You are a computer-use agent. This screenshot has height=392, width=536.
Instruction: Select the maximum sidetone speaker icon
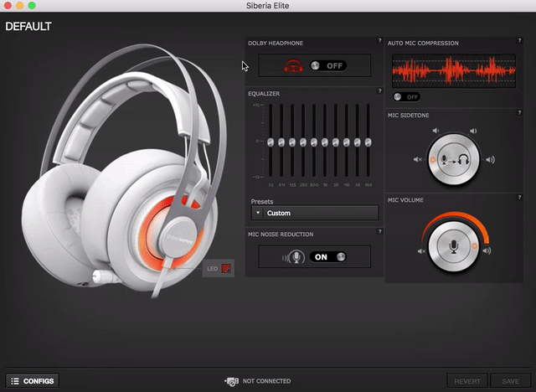point(490,160)
